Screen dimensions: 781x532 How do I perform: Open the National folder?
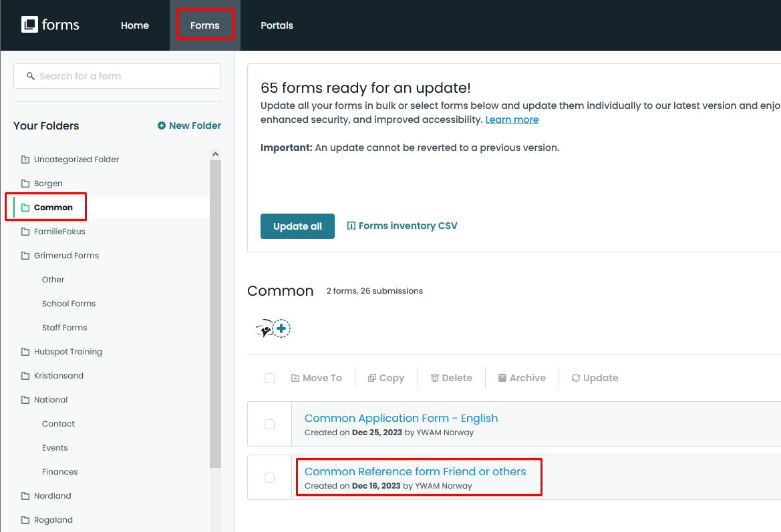(x=44, y=400)
